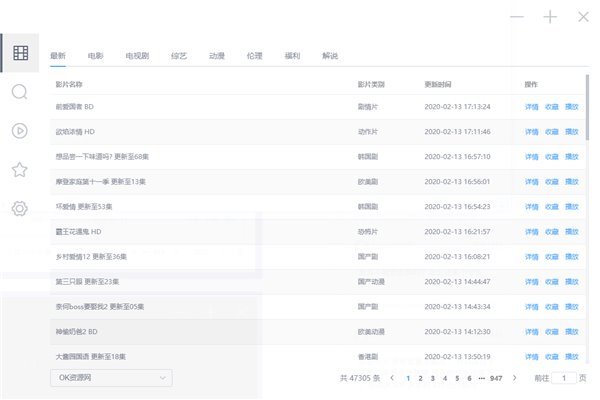Viewport: 600px width, 400px height.
Task: Click the next page arrow
Action: click(514, 378)
